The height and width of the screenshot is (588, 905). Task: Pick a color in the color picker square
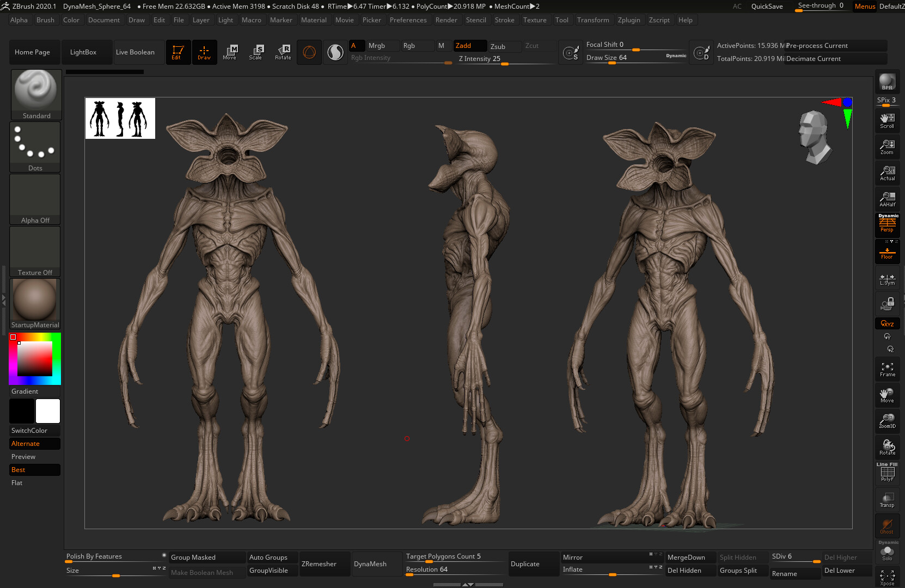35,359
